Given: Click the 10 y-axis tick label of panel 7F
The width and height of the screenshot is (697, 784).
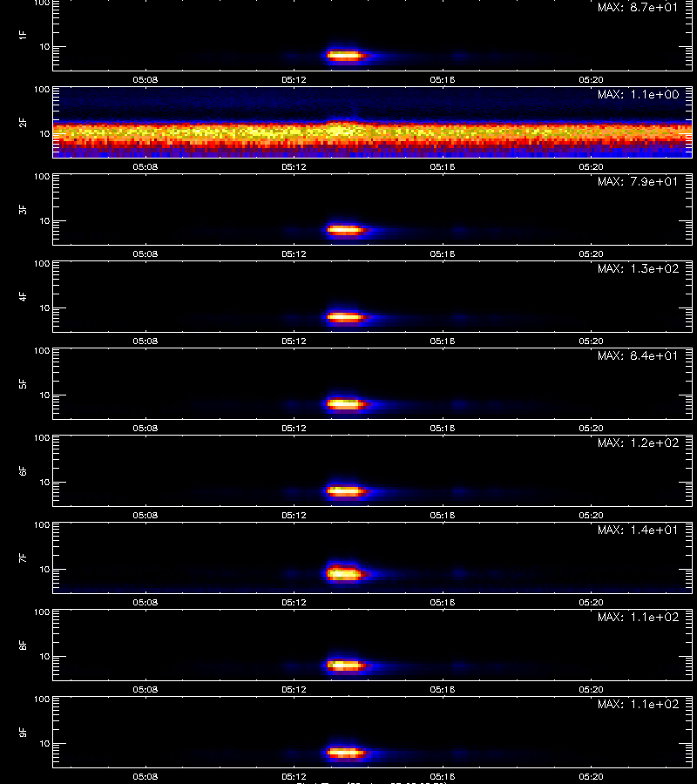Looking at the screenshot, I should (x=44, y=570).
